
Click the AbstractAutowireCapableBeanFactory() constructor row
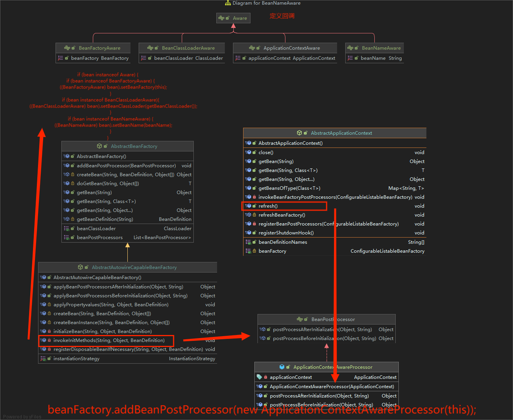coord(127,277)
